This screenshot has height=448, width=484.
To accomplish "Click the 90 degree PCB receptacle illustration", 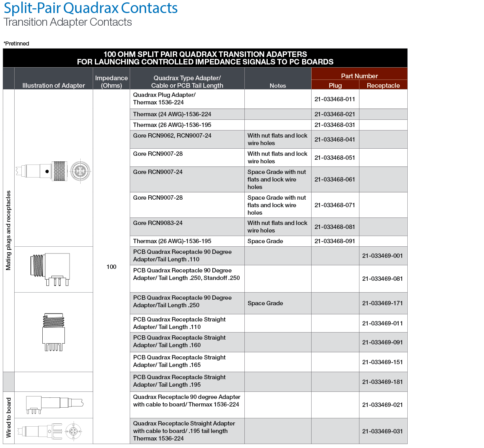I will tap(50, 270).
